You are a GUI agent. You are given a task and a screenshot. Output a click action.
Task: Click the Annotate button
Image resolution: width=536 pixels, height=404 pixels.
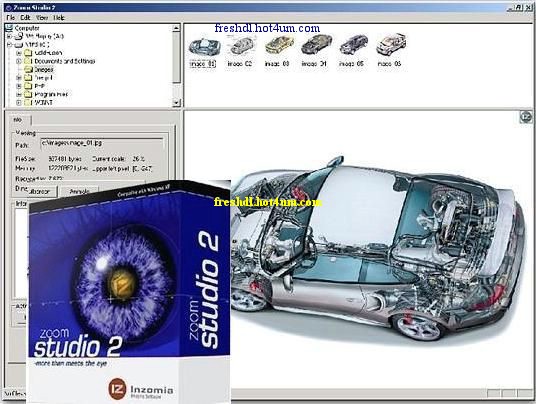click(79, 191)
